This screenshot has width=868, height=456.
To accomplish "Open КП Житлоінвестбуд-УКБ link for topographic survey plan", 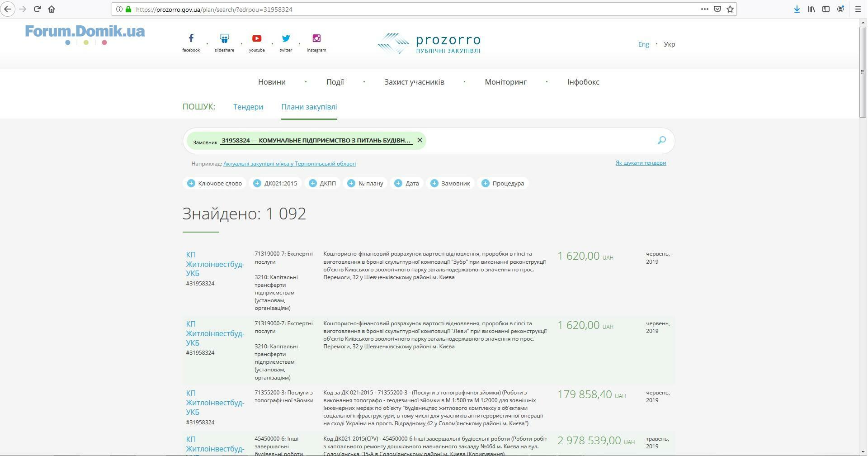I will tap(215, 403).
